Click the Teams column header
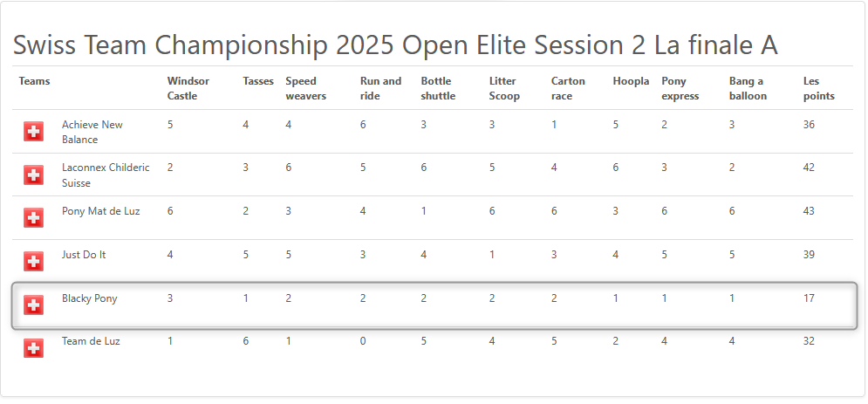 tap(34, 81)
